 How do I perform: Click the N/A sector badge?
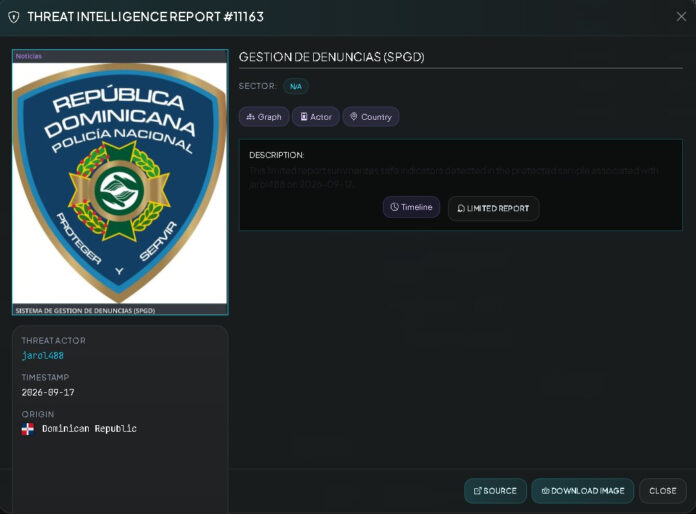[x=296, y=86]
